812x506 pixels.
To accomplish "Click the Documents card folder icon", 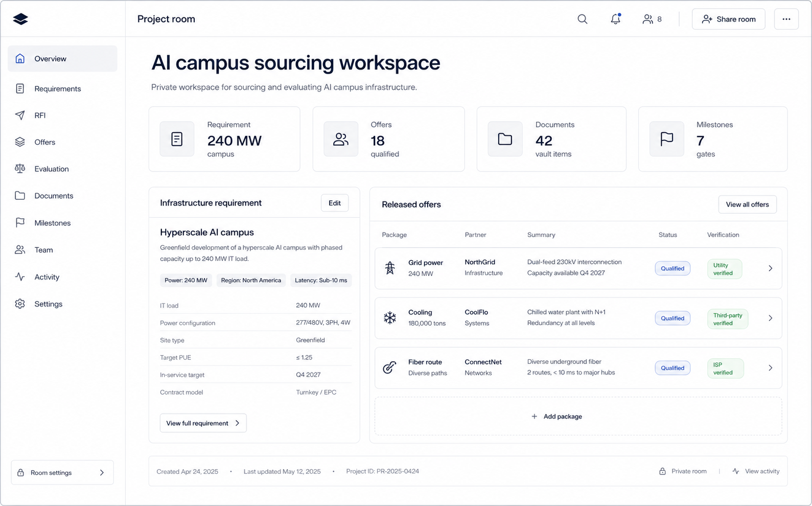I will coord(505,139).
